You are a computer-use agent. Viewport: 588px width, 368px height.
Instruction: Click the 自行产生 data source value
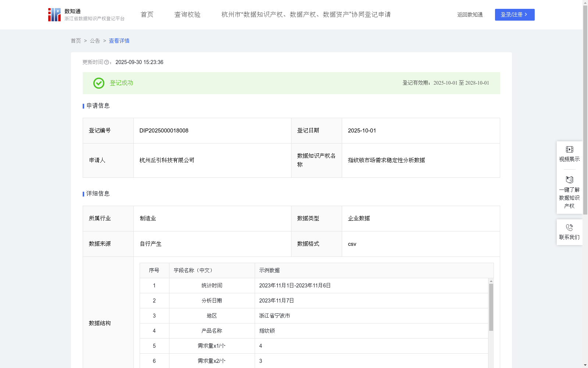point(151,244)
